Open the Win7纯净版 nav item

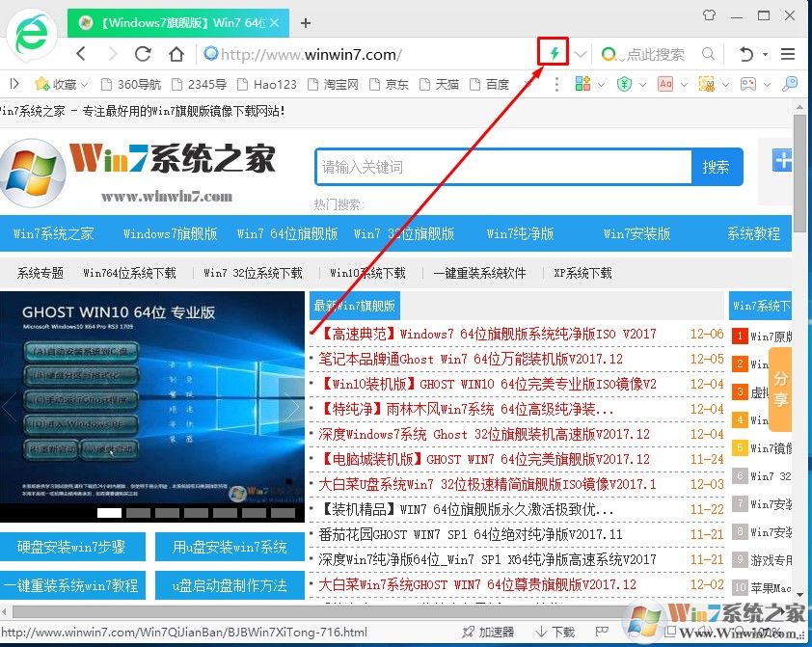[520, 234]
